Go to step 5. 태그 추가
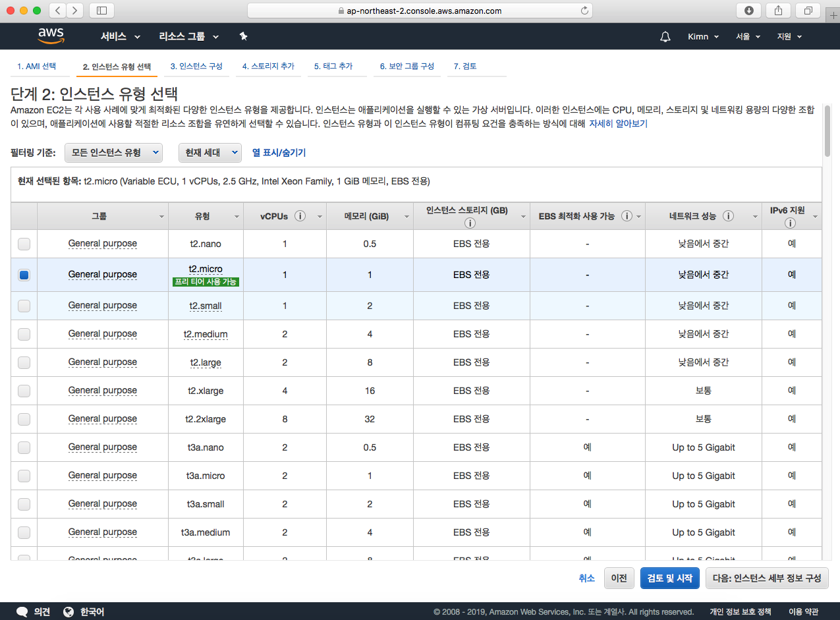Screen dimensions: 840x620 coord(333,67)
